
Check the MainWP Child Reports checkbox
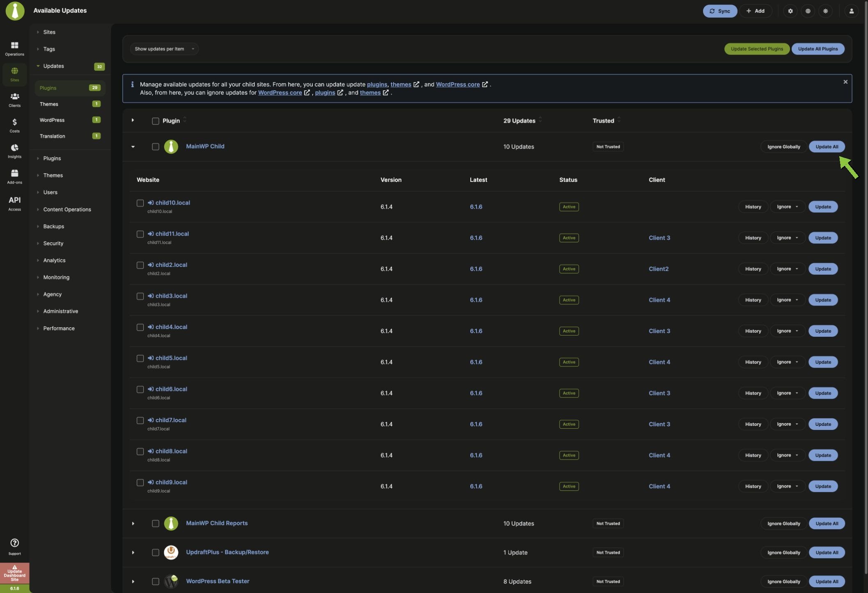(156, 523)
